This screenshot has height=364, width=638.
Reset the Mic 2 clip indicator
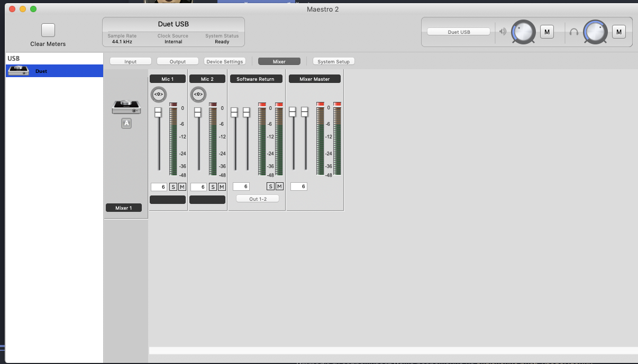click(213, 105)
